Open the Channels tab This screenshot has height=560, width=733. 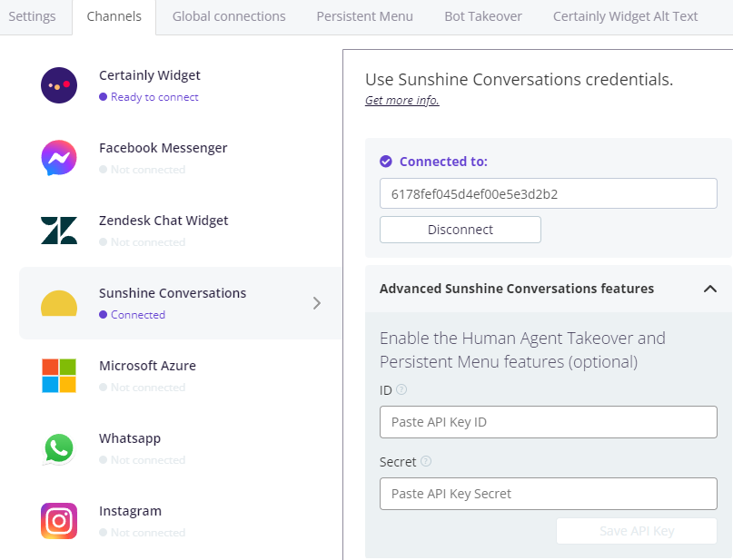coord(114,16)
